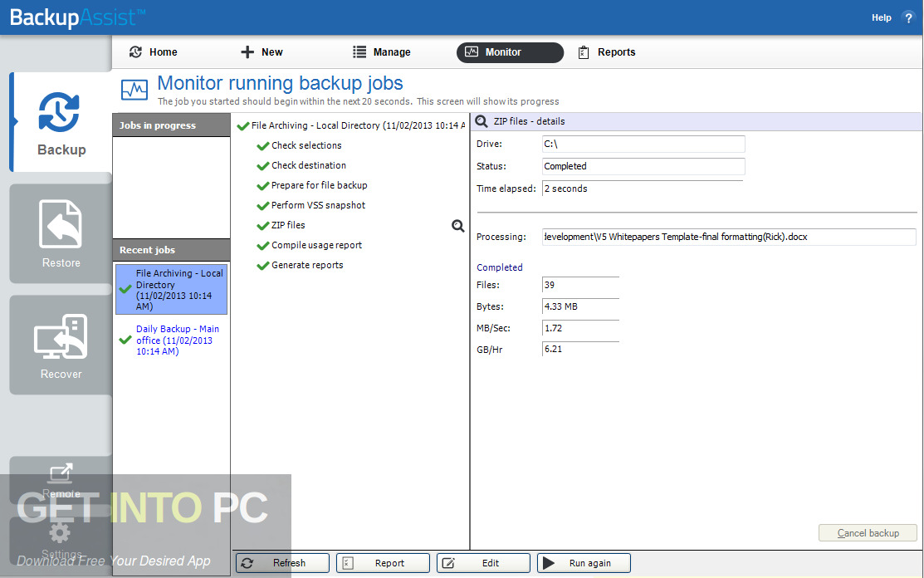Click the BackupAssist logo

77,17
